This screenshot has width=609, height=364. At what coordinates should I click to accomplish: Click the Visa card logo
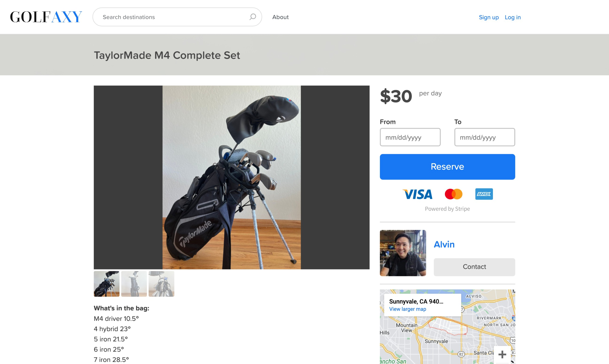(x=418, y=194)
